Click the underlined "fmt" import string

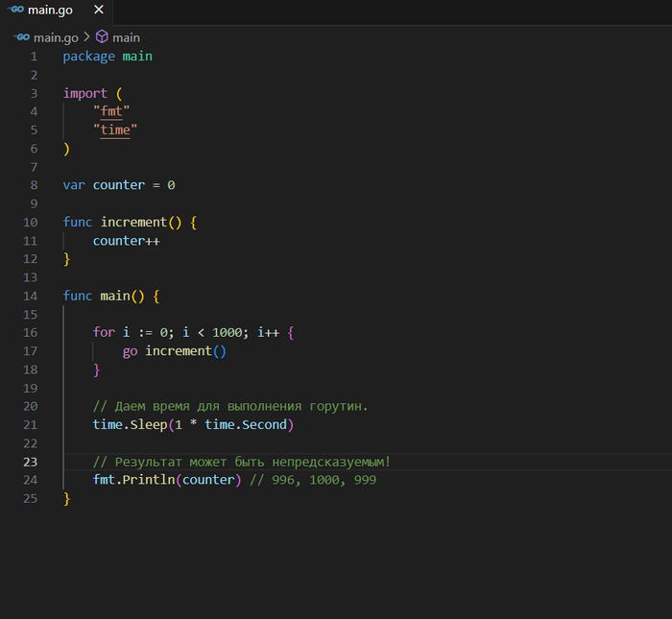111,111
